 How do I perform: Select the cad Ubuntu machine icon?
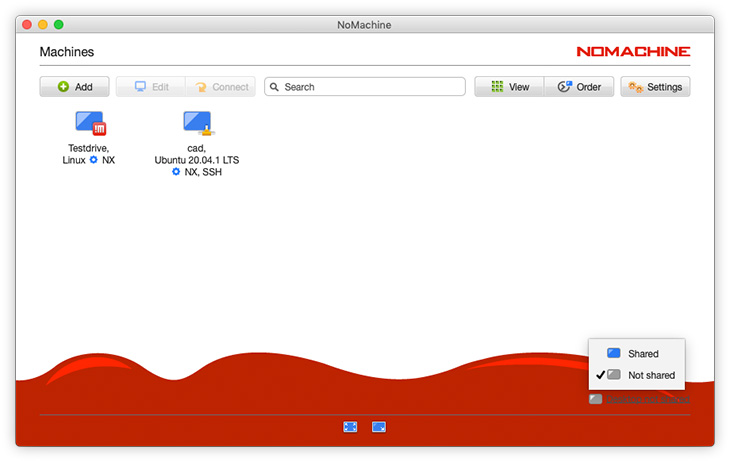point(197,124)
